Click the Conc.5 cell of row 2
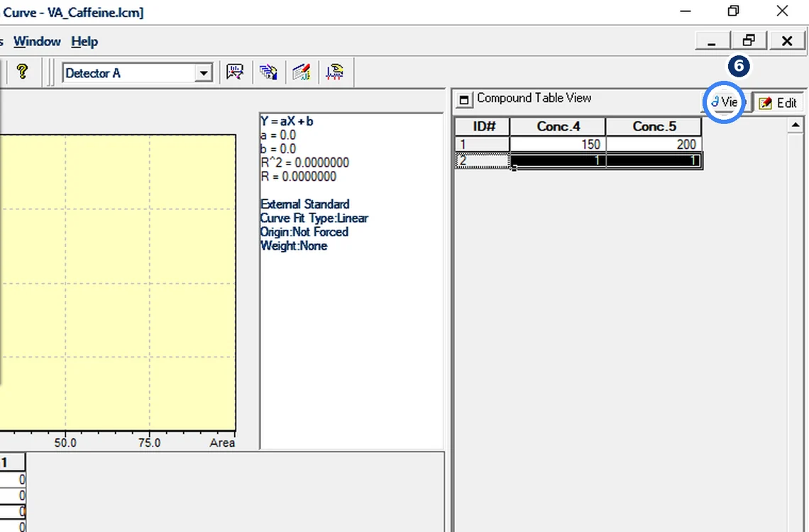809x532 pixels. coord(654,160)
